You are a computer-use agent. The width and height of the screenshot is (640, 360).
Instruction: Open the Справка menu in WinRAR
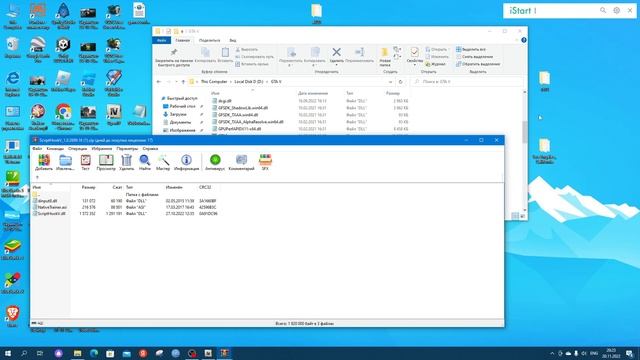coord(150,149)
